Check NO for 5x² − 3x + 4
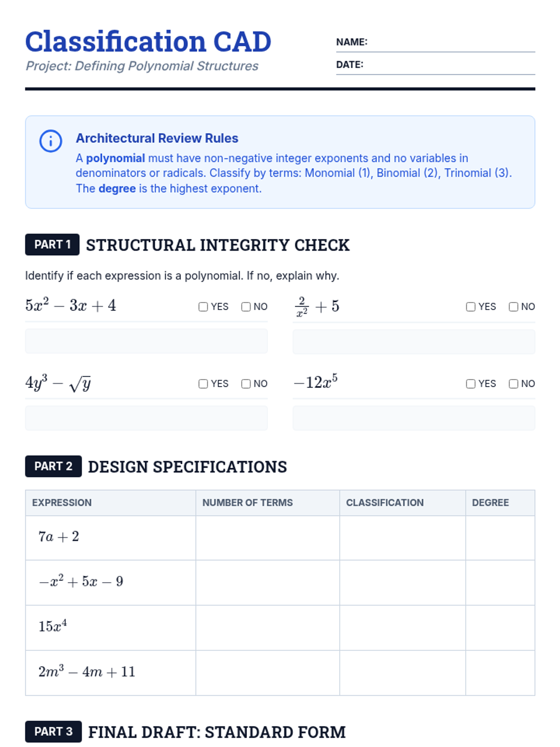Screen dimensions: 560x747 (246, 307)
